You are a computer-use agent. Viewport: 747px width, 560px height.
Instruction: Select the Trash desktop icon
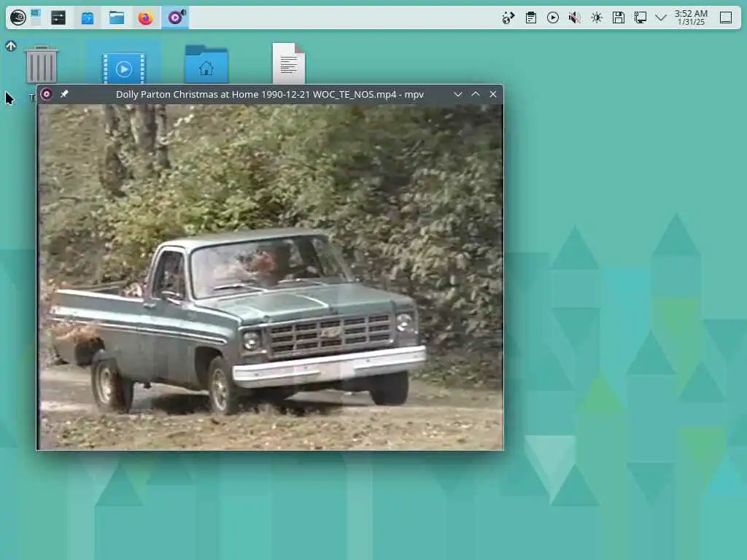(x=42, y=65)
